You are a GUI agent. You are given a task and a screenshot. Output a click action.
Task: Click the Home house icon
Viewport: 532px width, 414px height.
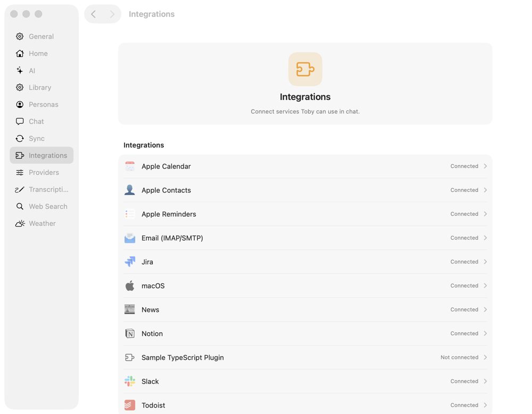click(x=20, y=53)
